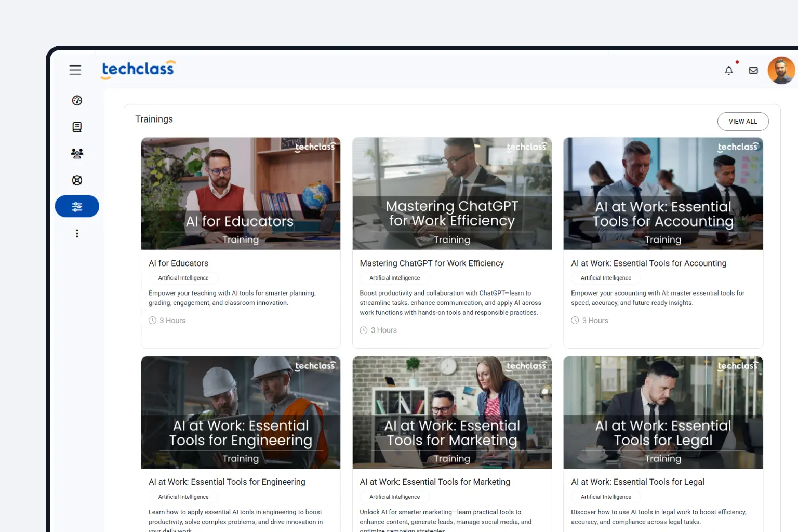This screenshot has width=798, height=532.
Task: Click AI at Work: Essential Tools for Accounting title
Action: coord(648,263)
